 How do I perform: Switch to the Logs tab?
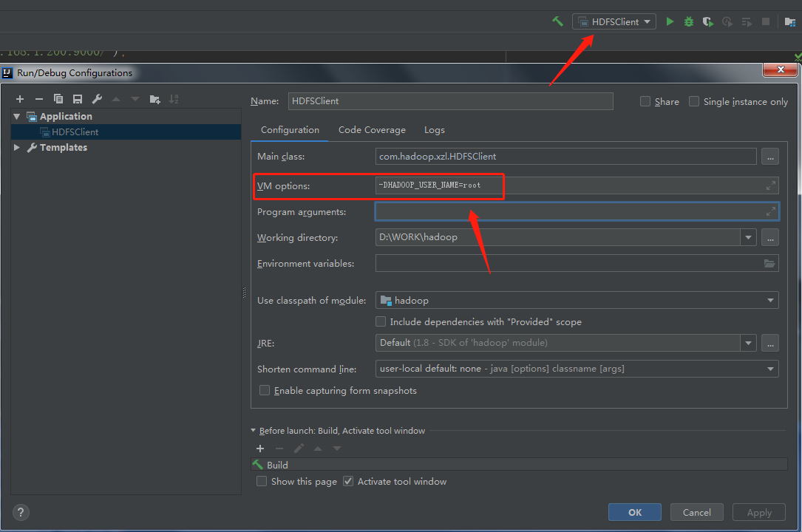[434, 130]
